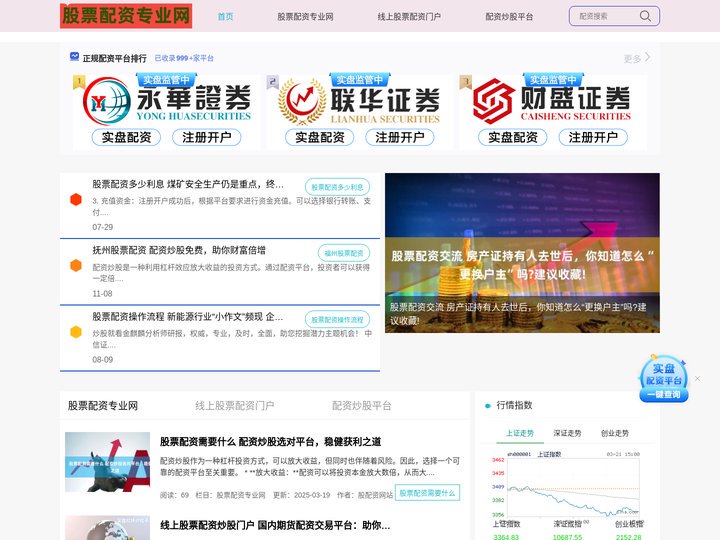Expand 更多 with the chevron arrow

(x=637, y=58)
